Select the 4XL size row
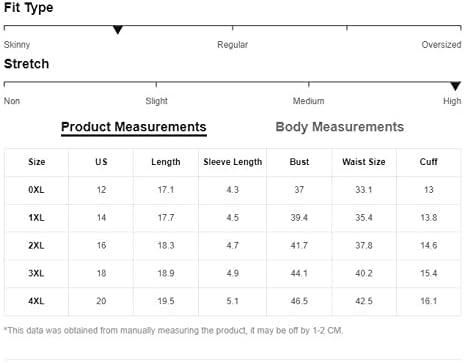The height and width of the screenshot is (363, 464). pyautogui.click(x=232, y=301)
